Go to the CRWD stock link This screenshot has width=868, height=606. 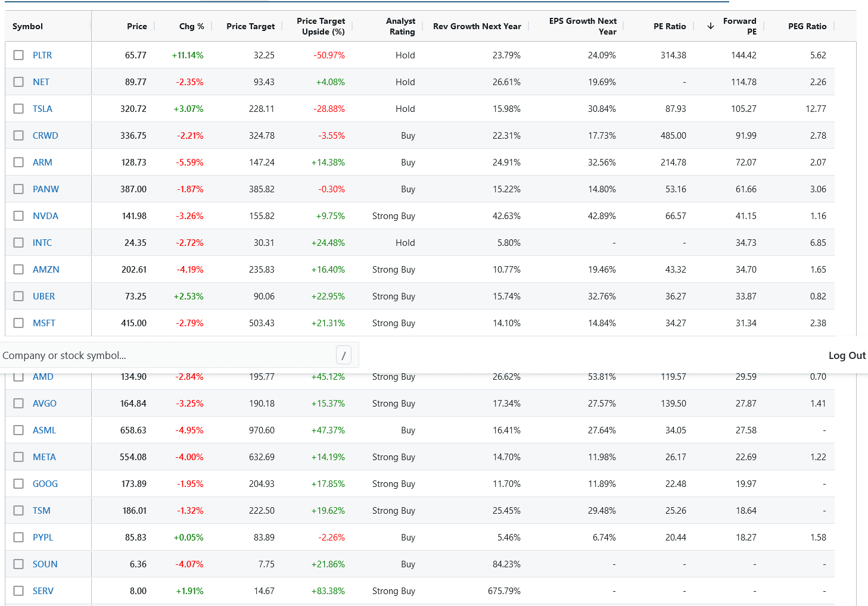[45, 135]
